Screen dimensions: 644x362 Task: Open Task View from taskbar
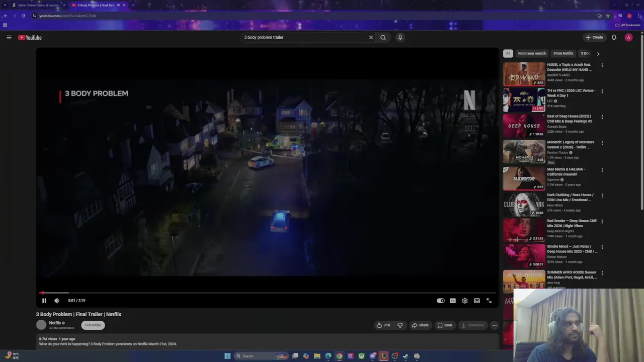click(295, 356)
